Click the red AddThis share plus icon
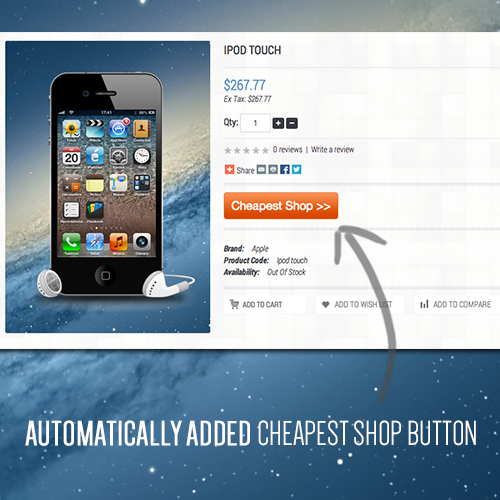Screen dimensions: 500x500 click(x=229, y=170)
